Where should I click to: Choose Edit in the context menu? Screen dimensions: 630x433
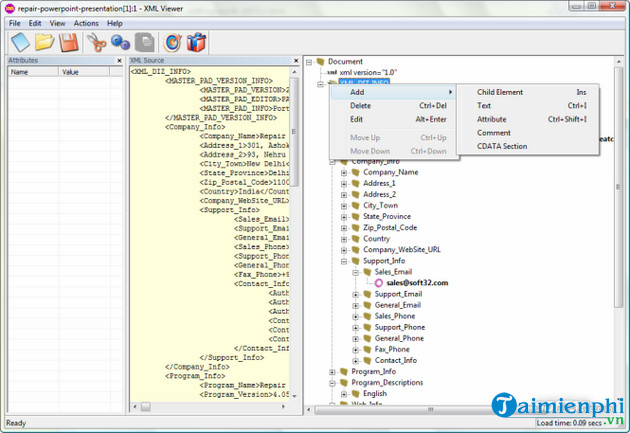[x=393, y=120]
